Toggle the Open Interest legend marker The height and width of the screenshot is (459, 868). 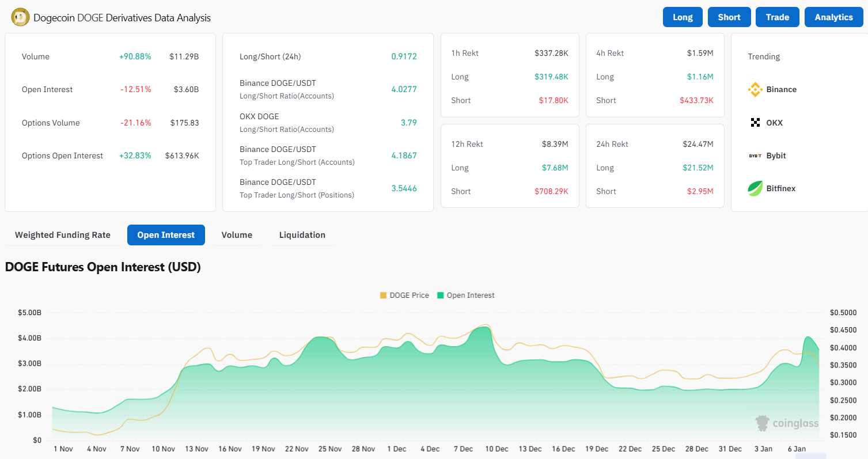pyautogui.click(x=441, y=295)
